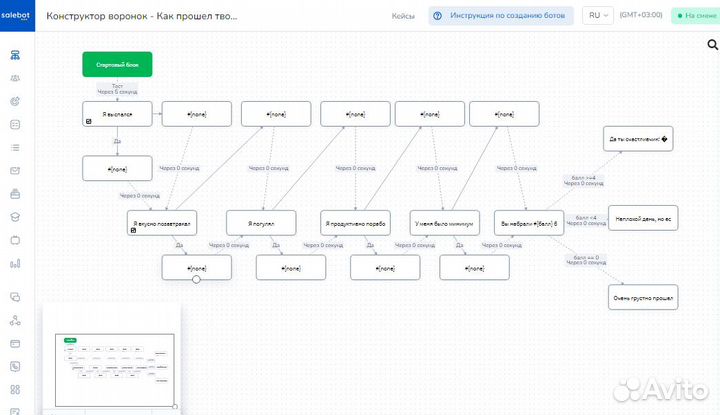This screenshot has height=415, width=720.
Task: Select the green 'Стартовый блок' node
Action: click(117, 64)
